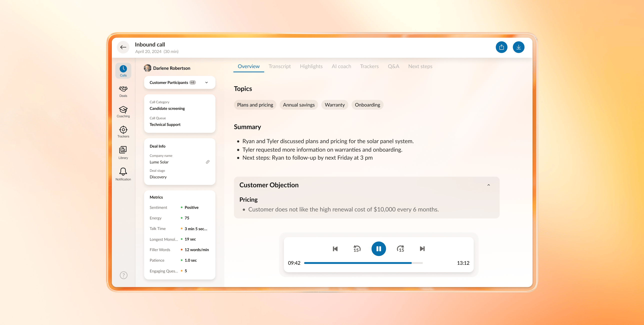Open the Trackers tab

pos(369,66)
